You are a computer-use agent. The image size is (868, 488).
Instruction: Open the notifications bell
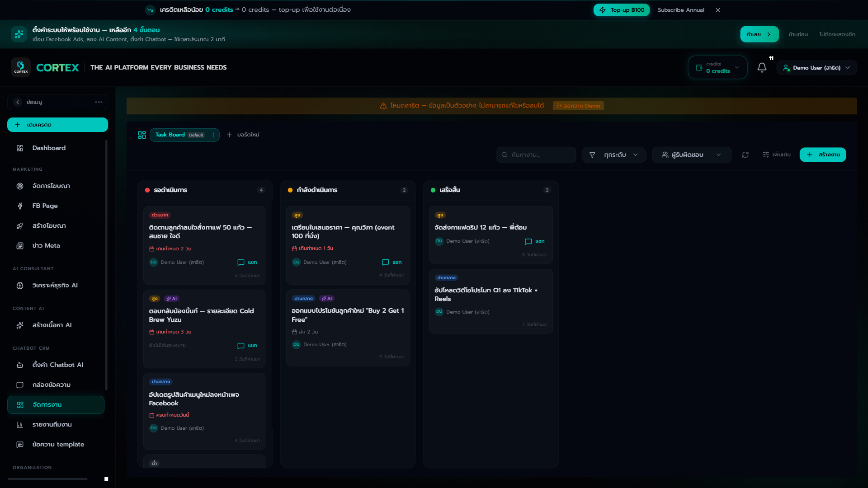point(762,67)
